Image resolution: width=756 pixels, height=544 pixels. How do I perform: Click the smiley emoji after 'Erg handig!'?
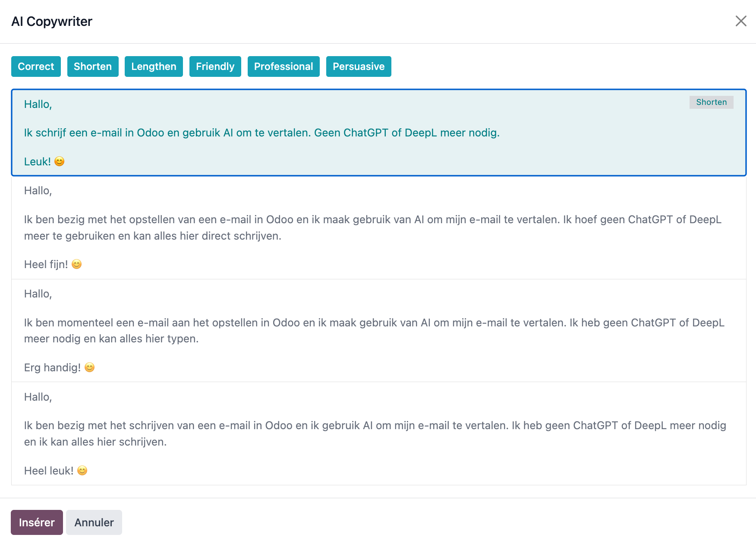(x=90, y=367)
